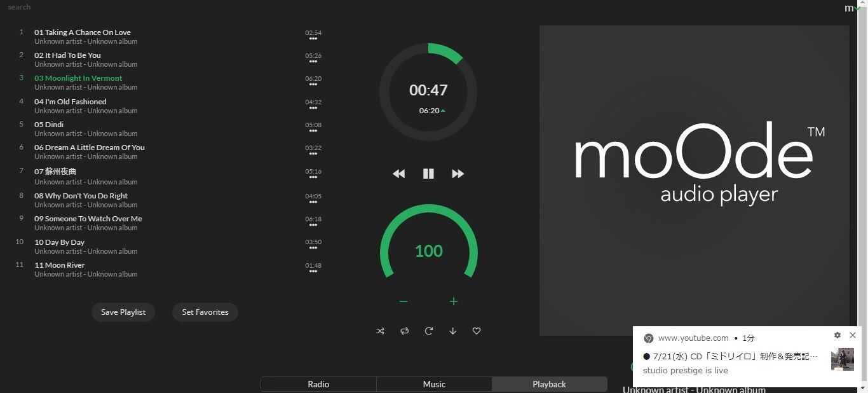The image size is (868, 393).
Task: Open the moOde main menu icon
Action: point(852,8)
